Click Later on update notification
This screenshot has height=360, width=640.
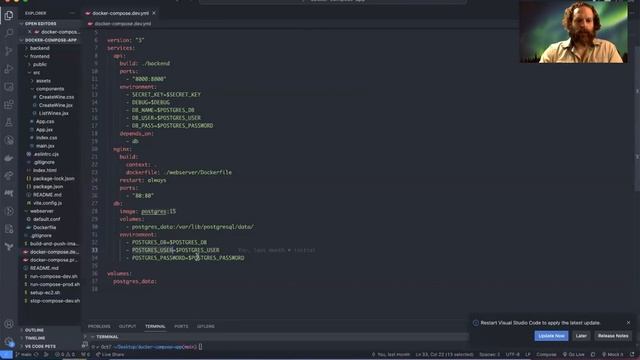(581, 336)
